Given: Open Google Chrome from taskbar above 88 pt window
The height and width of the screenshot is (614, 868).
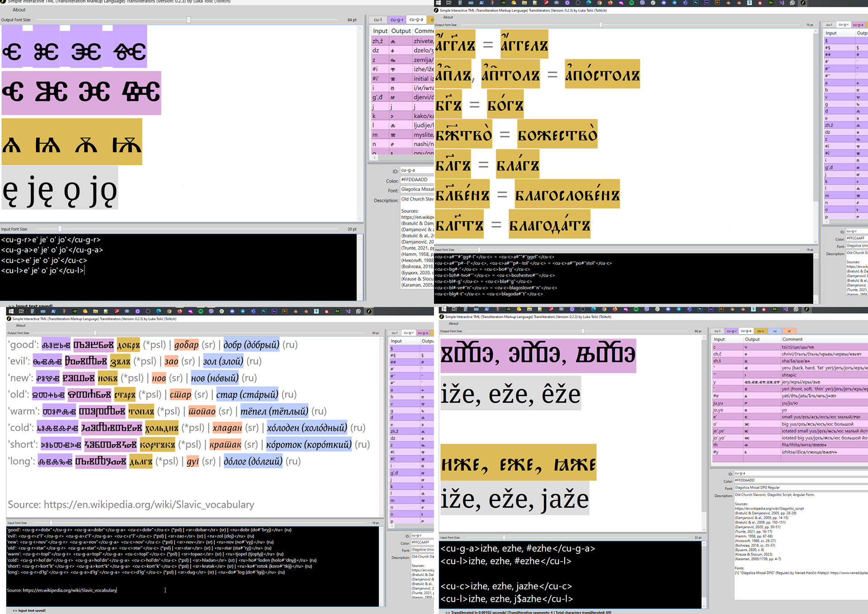Looking at the screenshot, I should point(604,309).
